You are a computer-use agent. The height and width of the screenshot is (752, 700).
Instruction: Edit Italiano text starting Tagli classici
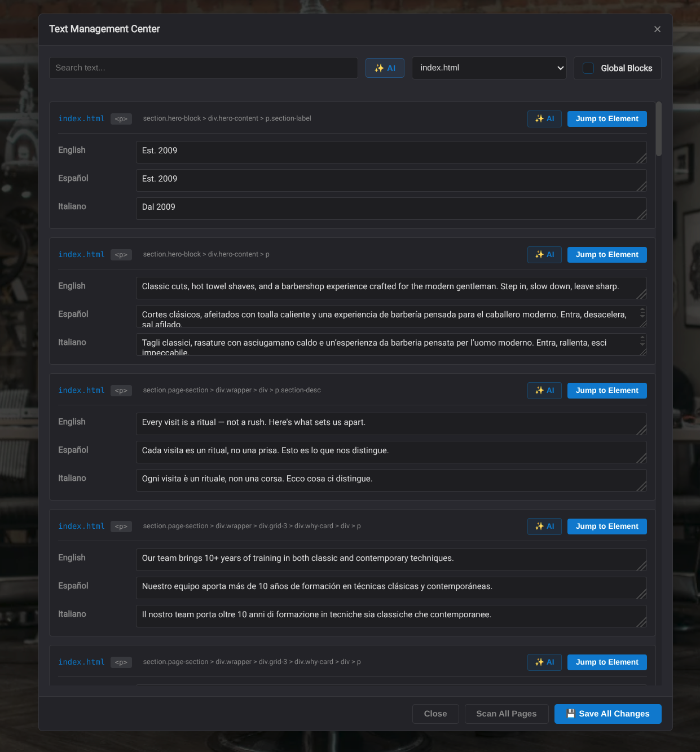(391, 344)
